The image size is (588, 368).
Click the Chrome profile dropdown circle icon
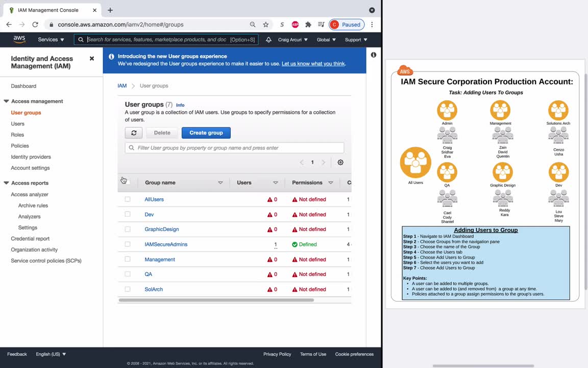[x=372, y=10]
